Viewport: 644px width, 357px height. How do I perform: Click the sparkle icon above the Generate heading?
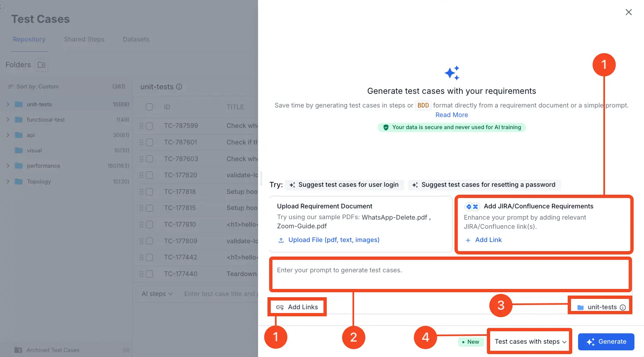tap(452, 73)
